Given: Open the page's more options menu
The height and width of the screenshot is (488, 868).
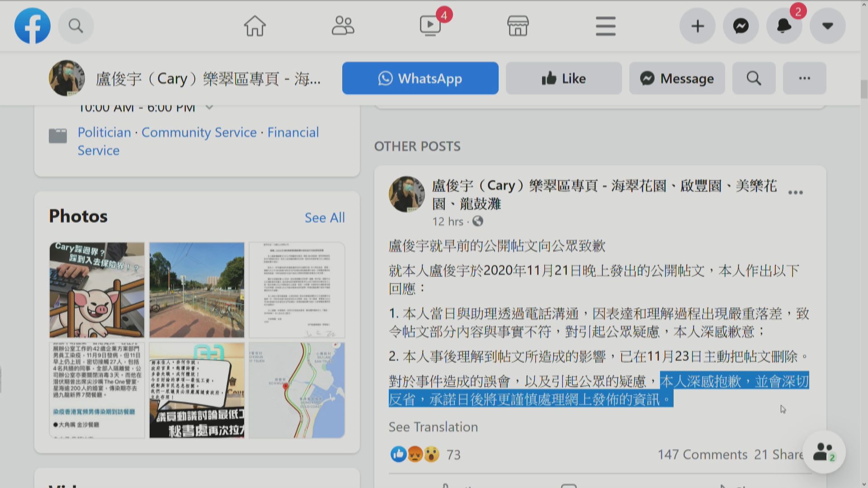Looking at the screenshot, I should [804, 78].
